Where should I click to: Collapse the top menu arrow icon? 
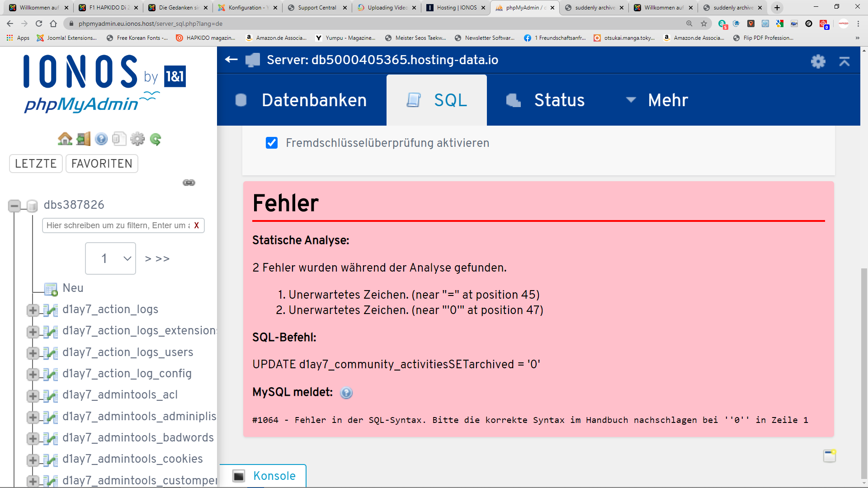coord(844,61)
